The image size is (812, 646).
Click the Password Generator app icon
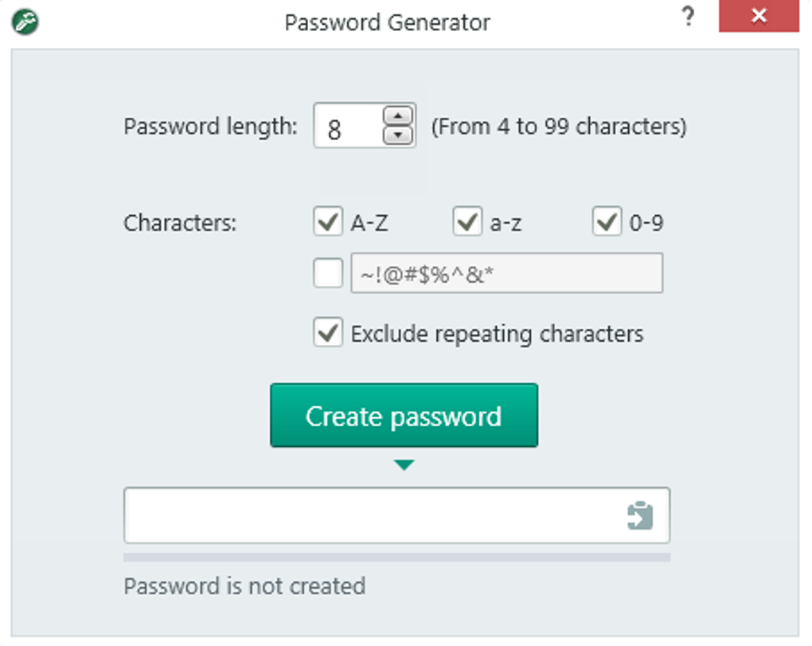pyautogui.click(x=26, y=22)
